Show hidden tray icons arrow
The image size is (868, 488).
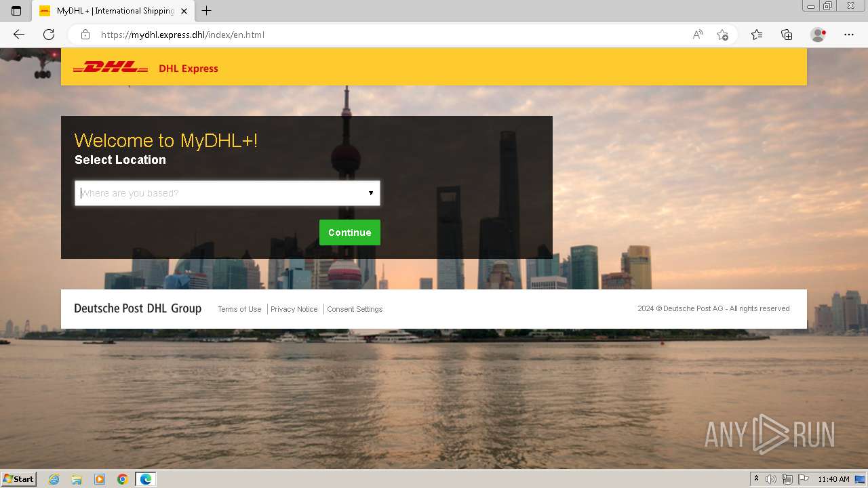(x=756, y=479)
